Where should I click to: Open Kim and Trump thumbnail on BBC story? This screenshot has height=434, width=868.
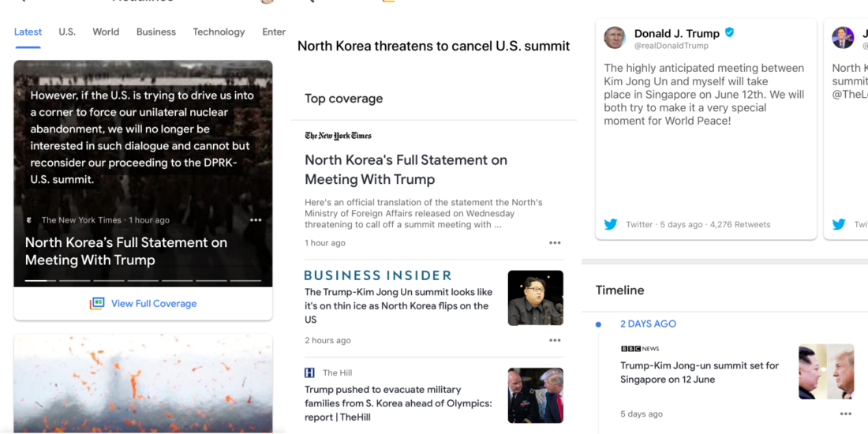(826, 372)
